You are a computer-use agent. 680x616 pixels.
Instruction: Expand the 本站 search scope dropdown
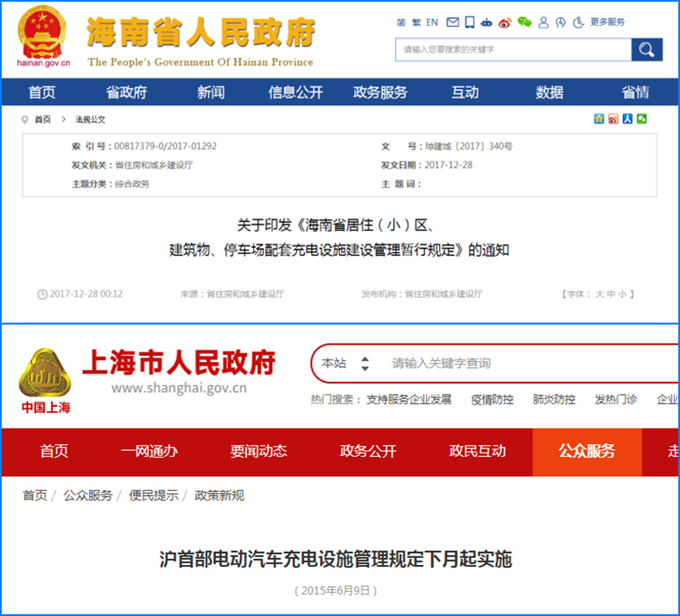(365, 364)
